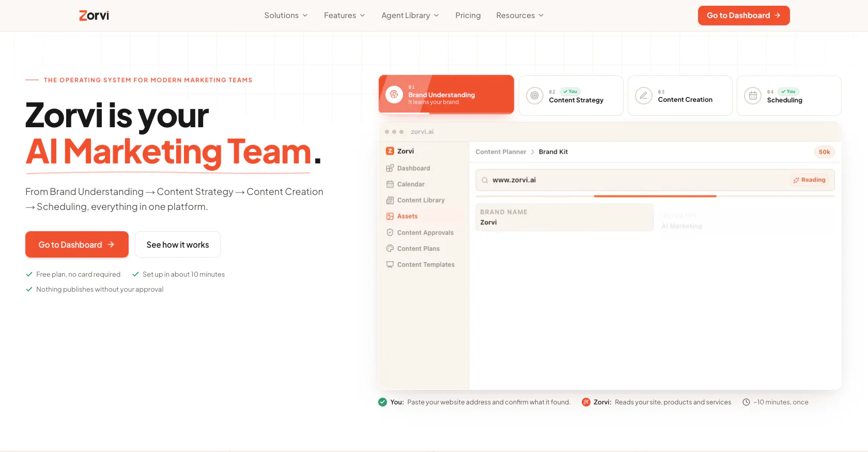Open Content Templates in the sidebar
This screenshot has height=452, width=868.
pos(426,265)
